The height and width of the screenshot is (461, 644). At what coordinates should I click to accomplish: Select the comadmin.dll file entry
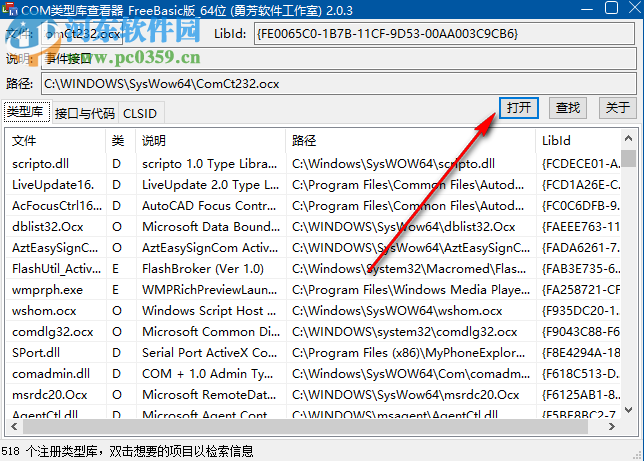point(51,373)
